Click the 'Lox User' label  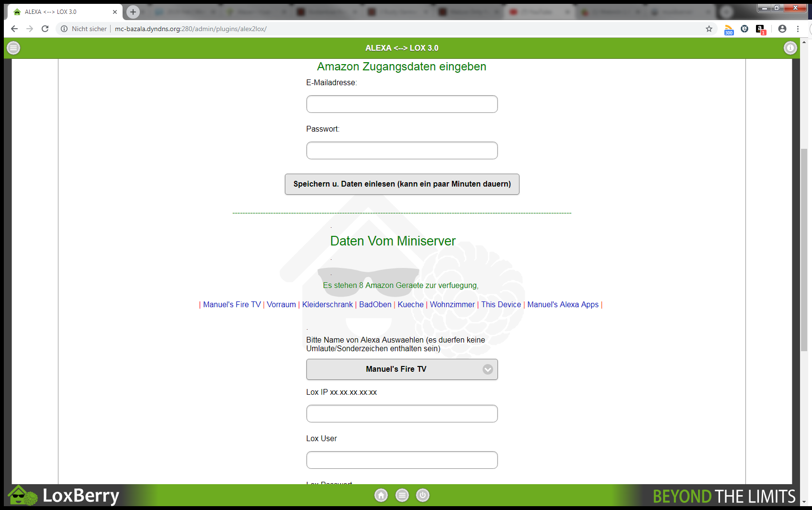[x=322, y=438]
